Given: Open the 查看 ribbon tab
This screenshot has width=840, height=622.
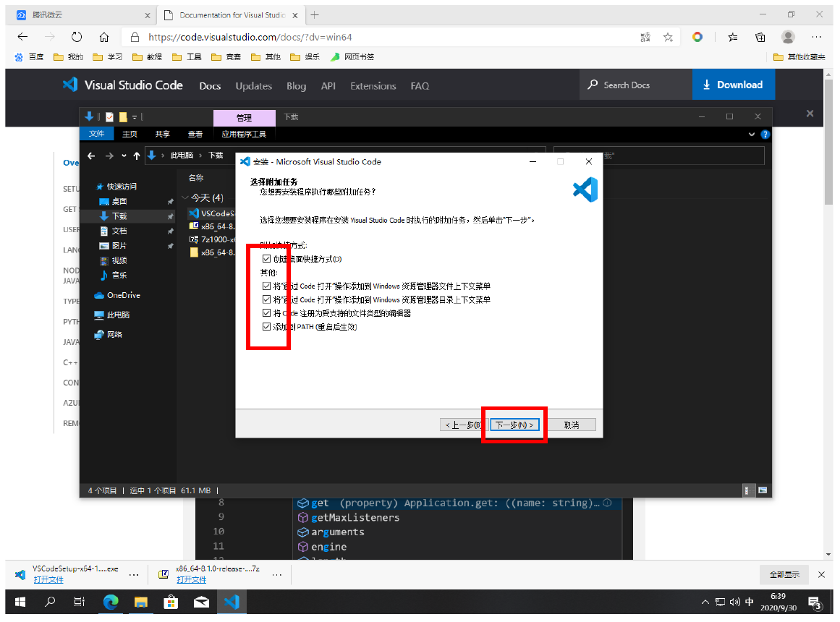Looking at the screenshot, I should click(x=195, y=134).
